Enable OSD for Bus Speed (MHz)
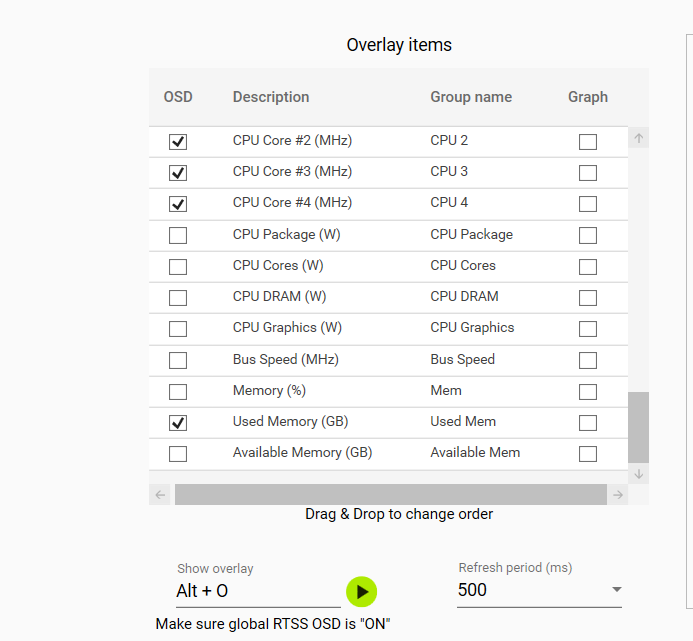This screenshot has height=641, width=693. pyautogui.click(x=178, y=361)
